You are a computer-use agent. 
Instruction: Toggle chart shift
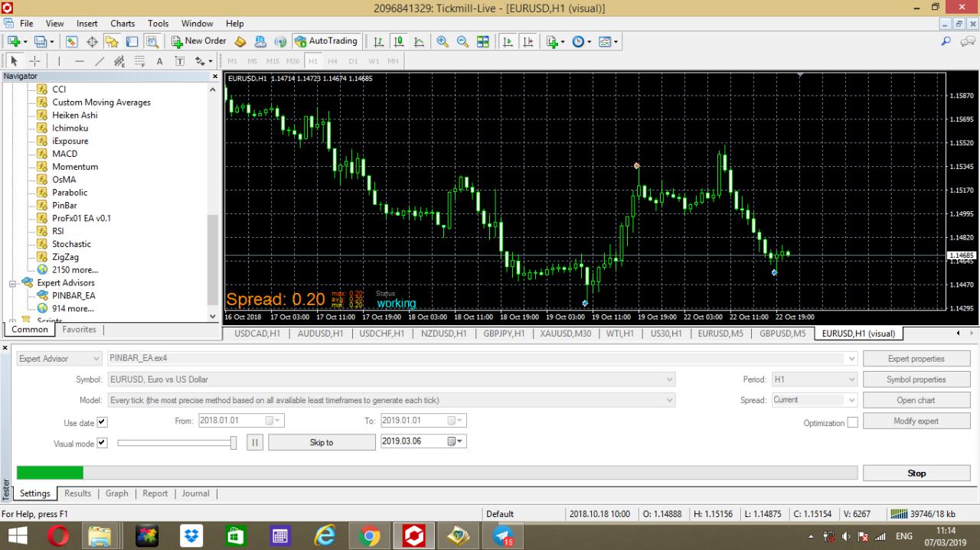point(527,41)
